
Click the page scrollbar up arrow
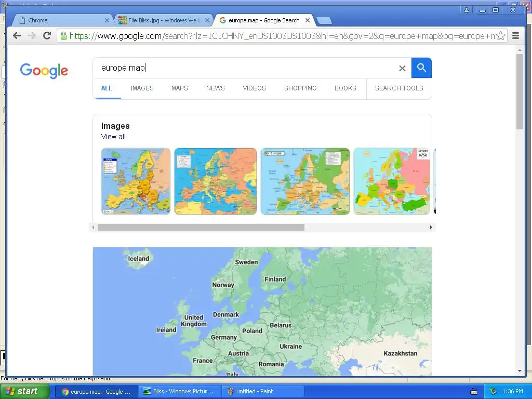coord(520,50)
